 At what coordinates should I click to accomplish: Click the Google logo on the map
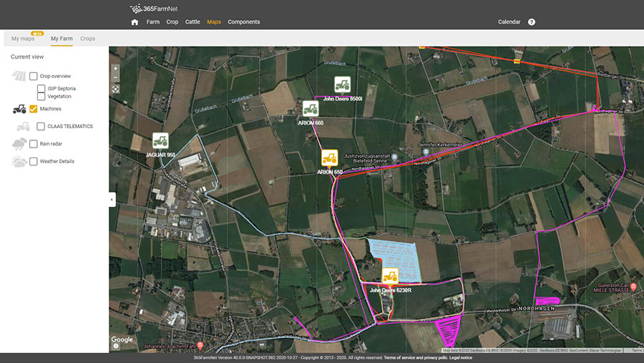[x=122, y=339]
